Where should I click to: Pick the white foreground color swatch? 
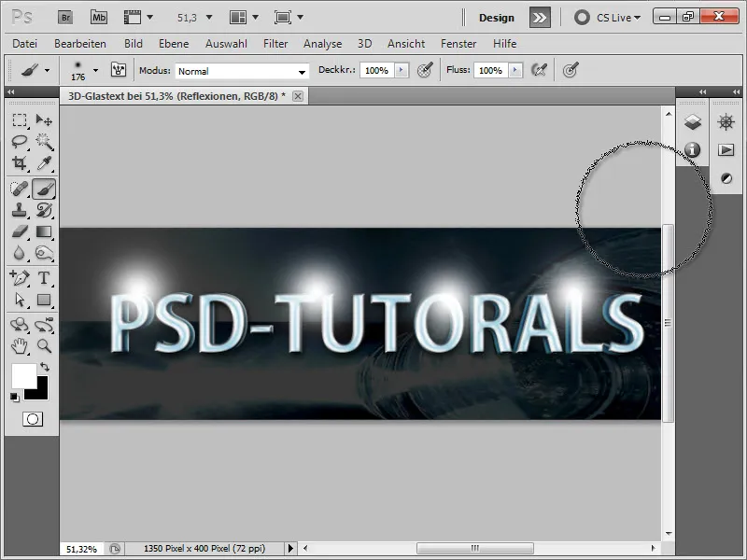tap(22, 374)
